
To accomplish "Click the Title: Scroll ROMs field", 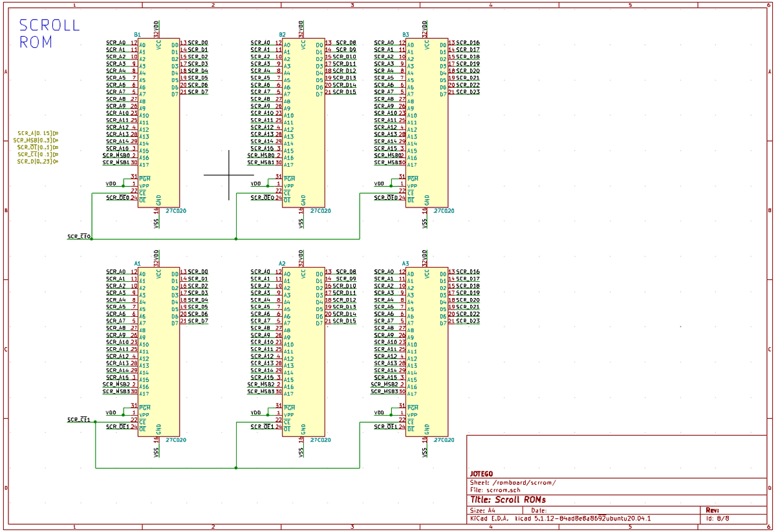I will (x=508, y=500).
